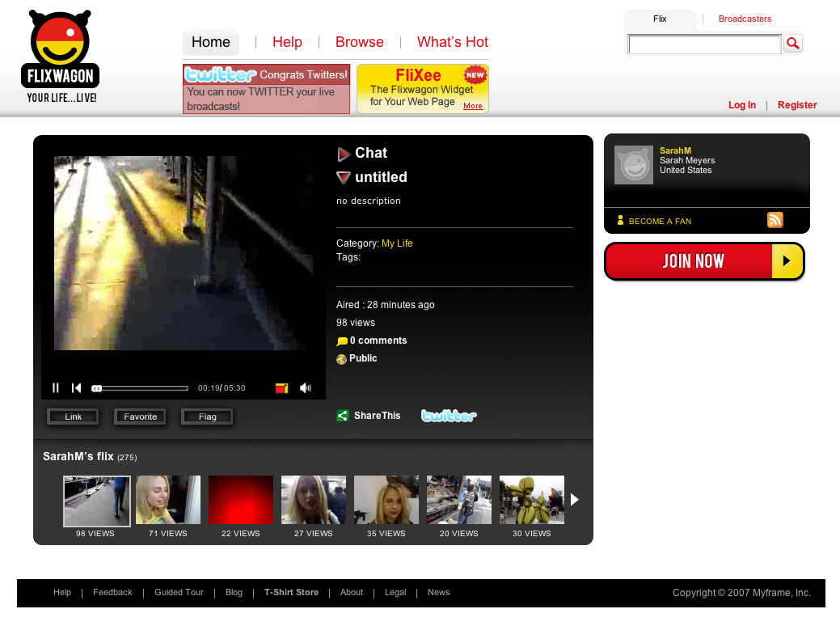Open the thumbnail with 30 views
The height and width of the screenshot is (626, 840).
pos(532,500)
